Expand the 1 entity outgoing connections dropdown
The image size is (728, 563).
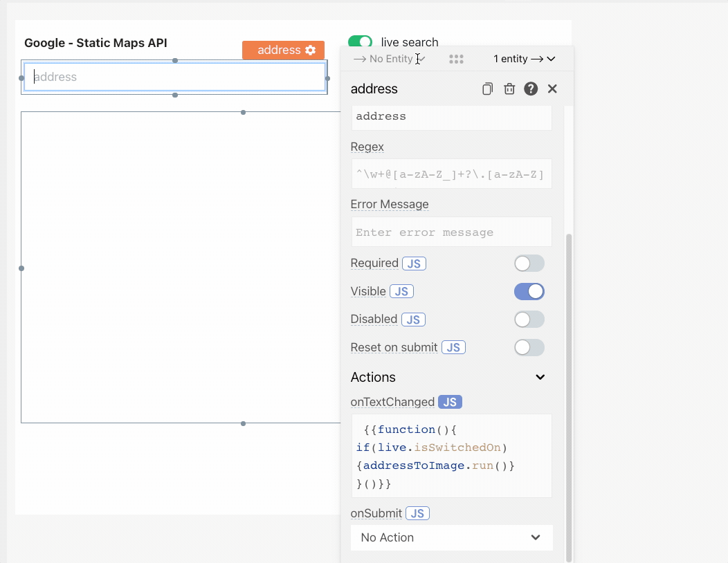524,59
